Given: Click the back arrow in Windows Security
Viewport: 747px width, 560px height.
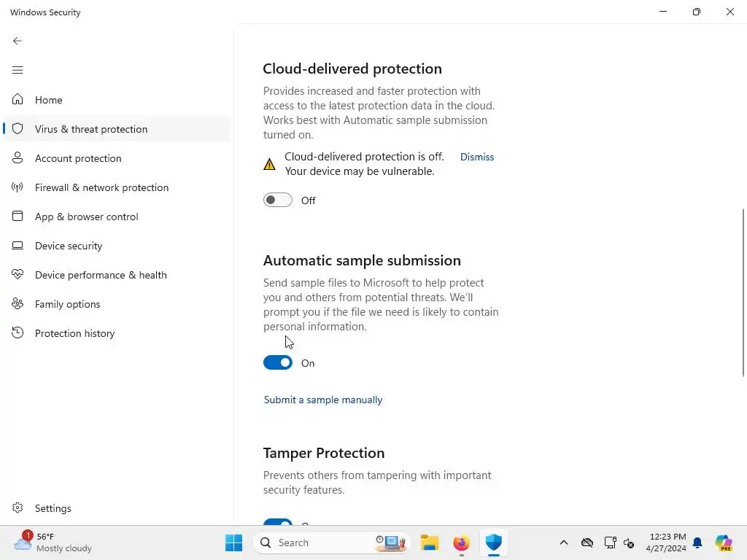Looking at the screenshot, I should point(18,41).
